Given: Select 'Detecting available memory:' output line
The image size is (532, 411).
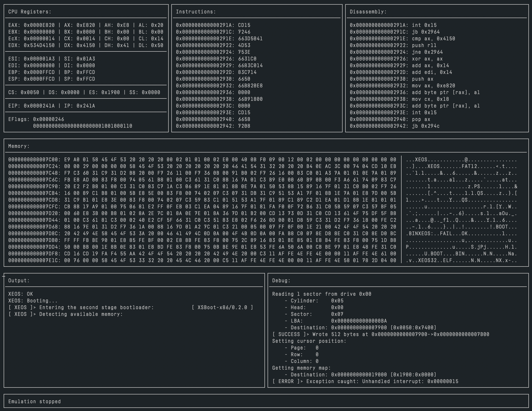Looking at the screenshot, I should pos(65,314).
